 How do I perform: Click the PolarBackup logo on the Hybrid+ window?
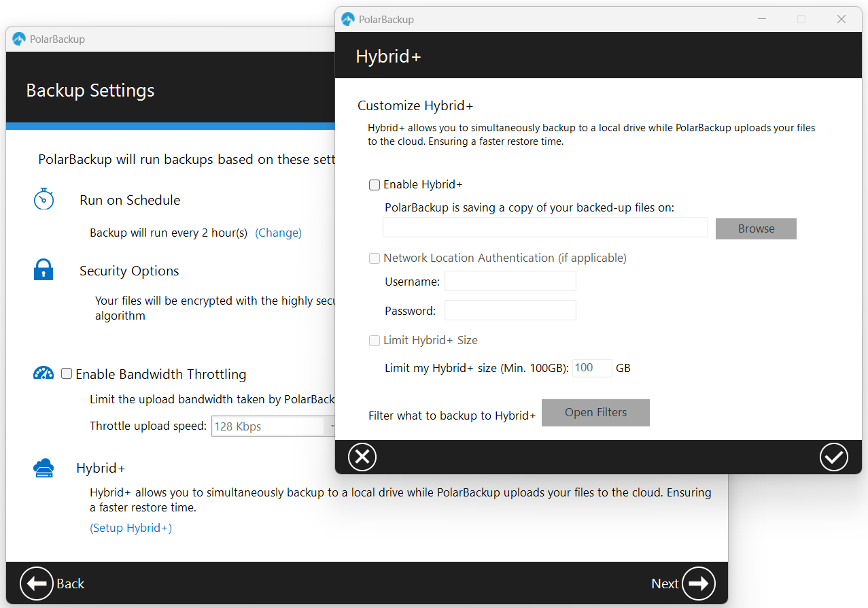point(347,19)
